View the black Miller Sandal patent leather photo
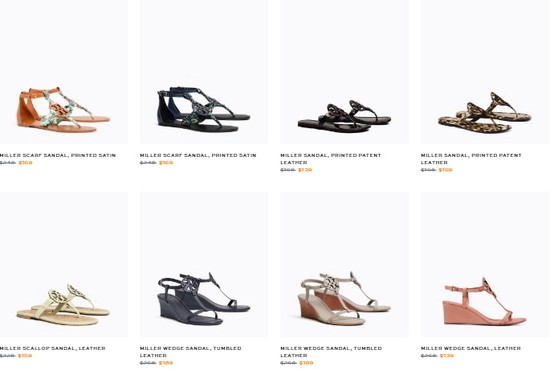Image resolution: width=550 pixels, height=370 pixels. click(x=344, y=72)
